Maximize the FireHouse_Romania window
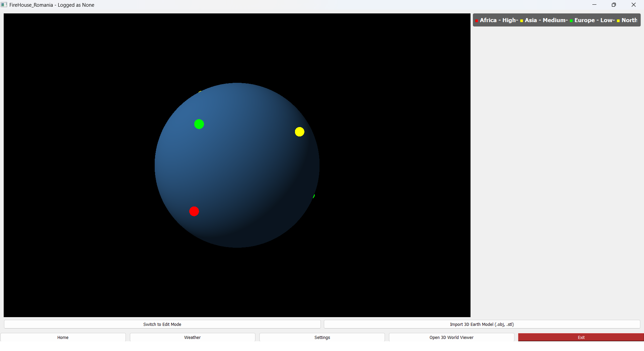Screen dimensions: 644x351 pyautogui.click(x=614, y=5)
